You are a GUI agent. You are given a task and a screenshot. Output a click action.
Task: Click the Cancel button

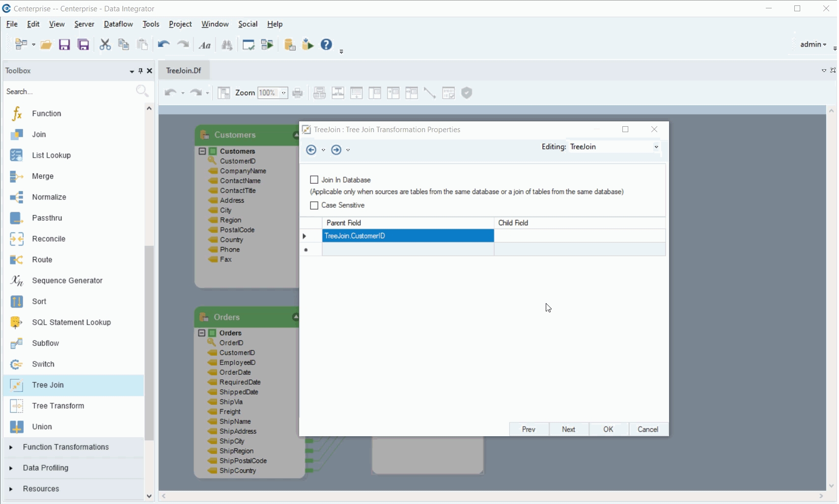(x=648, y=430)
